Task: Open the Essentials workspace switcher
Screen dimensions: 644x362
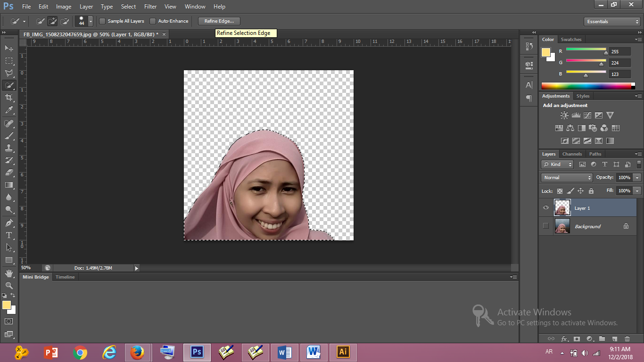Action: (x=611, y=21)
